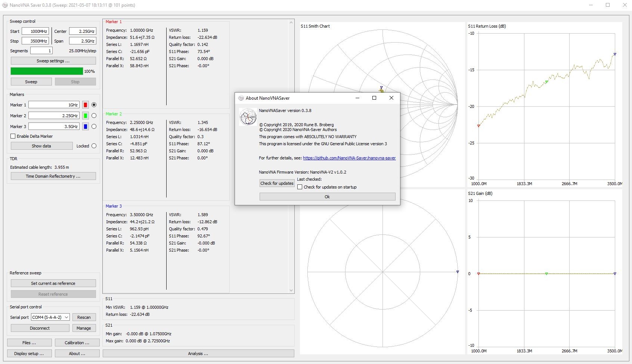
Task: Click green marker on Return Loss chart
Action: pyautogui.click(x=547, y=82)
